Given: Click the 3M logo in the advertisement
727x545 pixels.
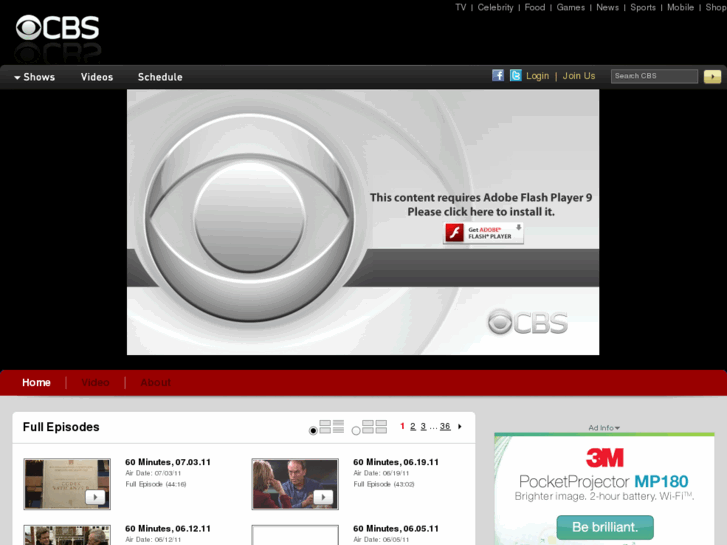Looking at the screenshot, I should coord(605,458).
